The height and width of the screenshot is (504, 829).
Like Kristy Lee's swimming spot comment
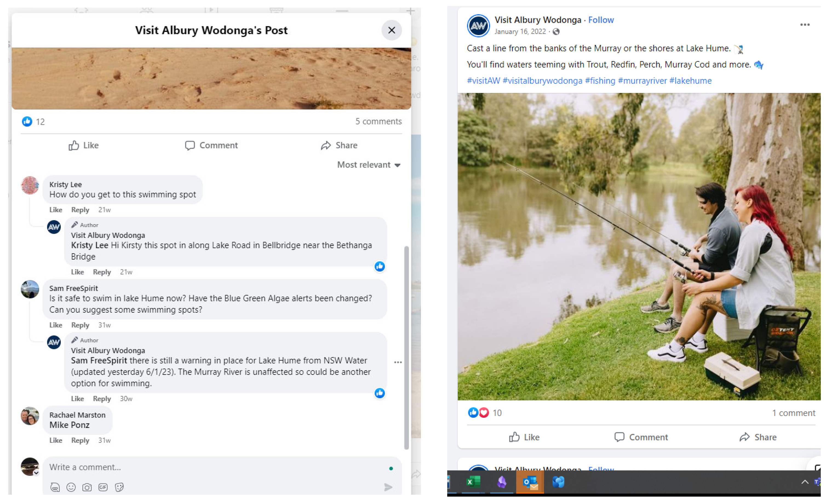(x=56, y=210)
